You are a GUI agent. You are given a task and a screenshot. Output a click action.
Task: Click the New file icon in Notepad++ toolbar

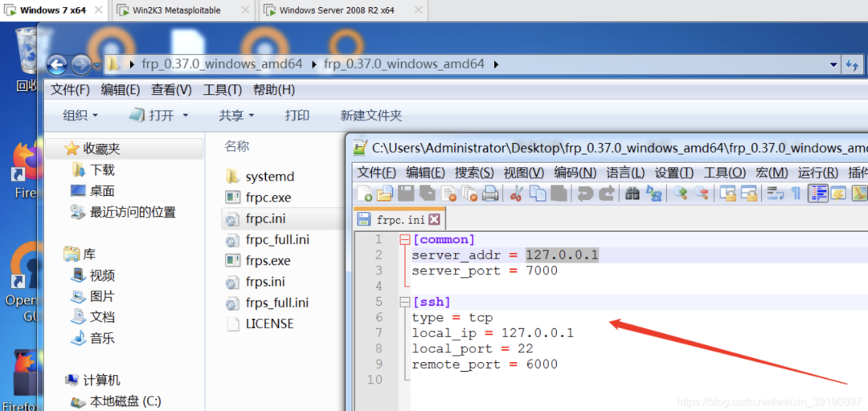click(x=364, y=193)
